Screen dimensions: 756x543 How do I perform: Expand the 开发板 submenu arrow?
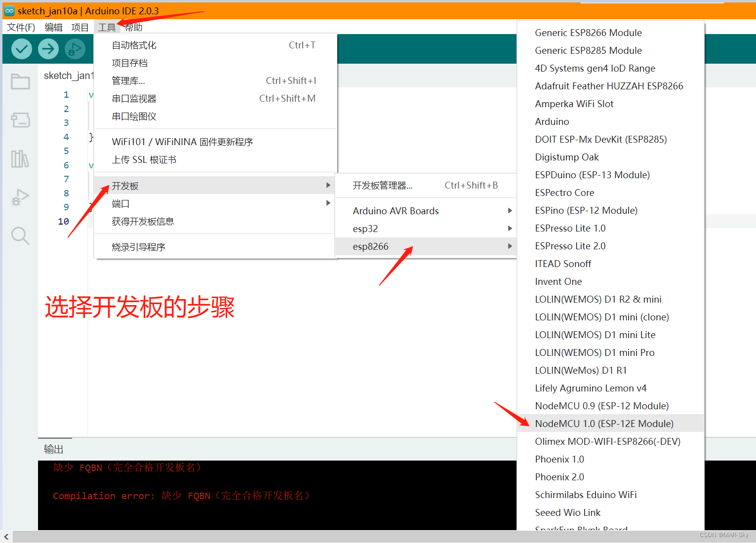[328, 185]
